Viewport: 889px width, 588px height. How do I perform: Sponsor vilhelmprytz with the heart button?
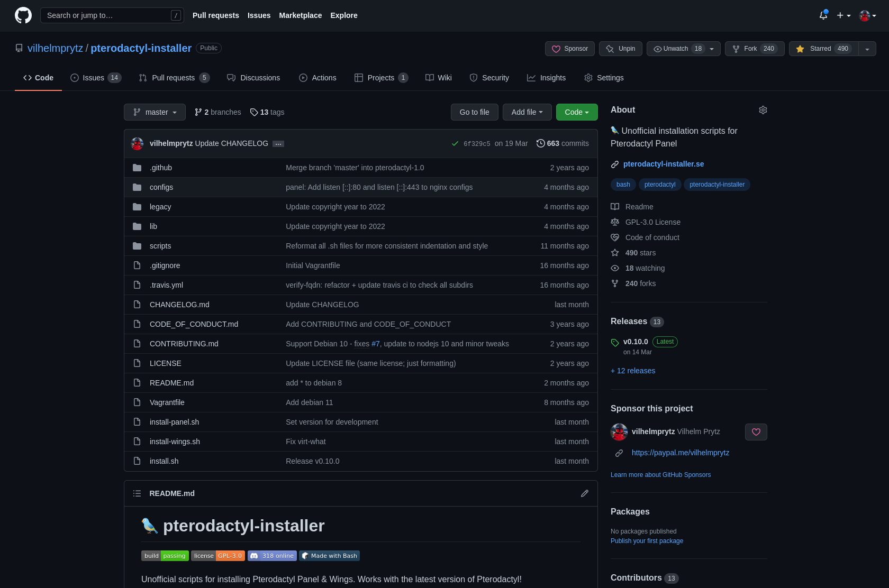point(756,432)
